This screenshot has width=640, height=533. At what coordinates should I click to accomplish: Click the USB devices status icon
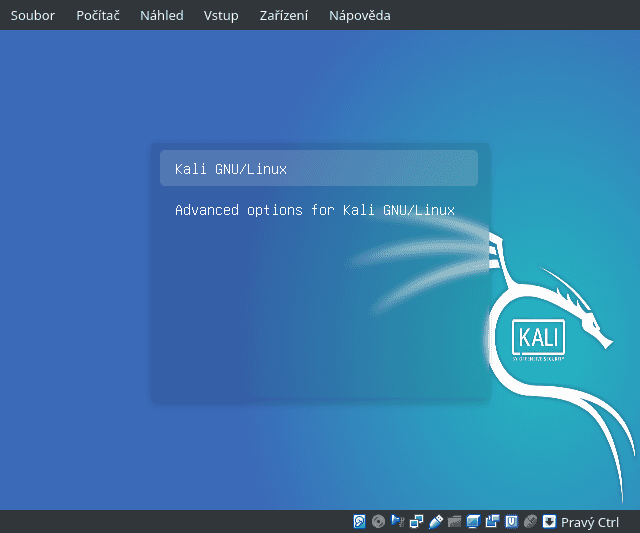(436, 522)
